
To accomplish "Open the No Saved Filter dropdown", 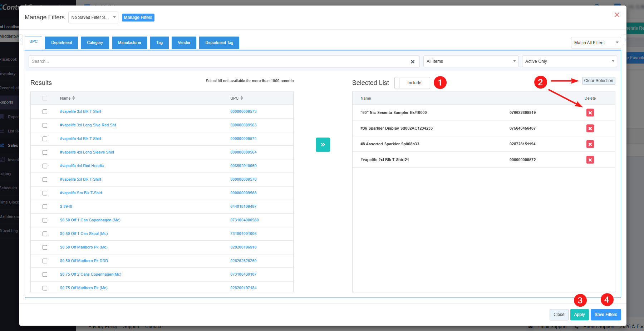I will [93, 17].
